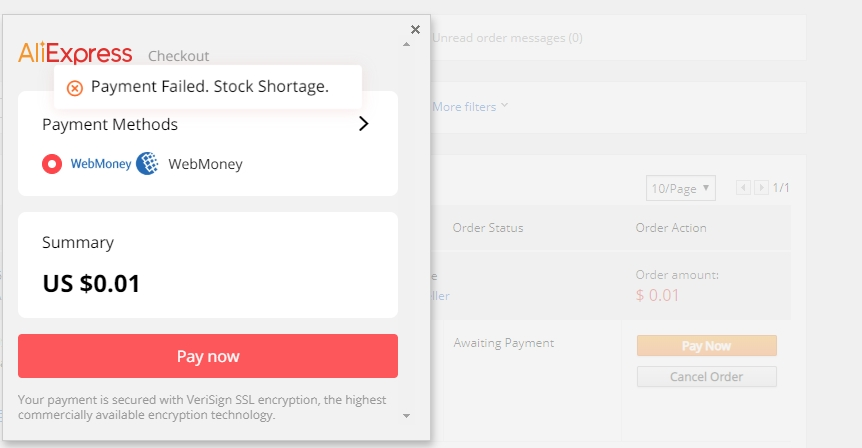Go to next page arrow
The width and height of the screenshot is (862, 448).
point(761,188)
